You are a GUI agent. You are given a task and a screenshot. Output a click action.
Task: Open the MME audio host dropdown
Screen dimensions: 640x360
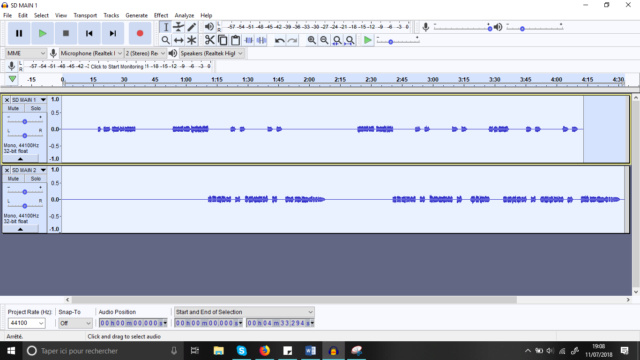(26, 53)
